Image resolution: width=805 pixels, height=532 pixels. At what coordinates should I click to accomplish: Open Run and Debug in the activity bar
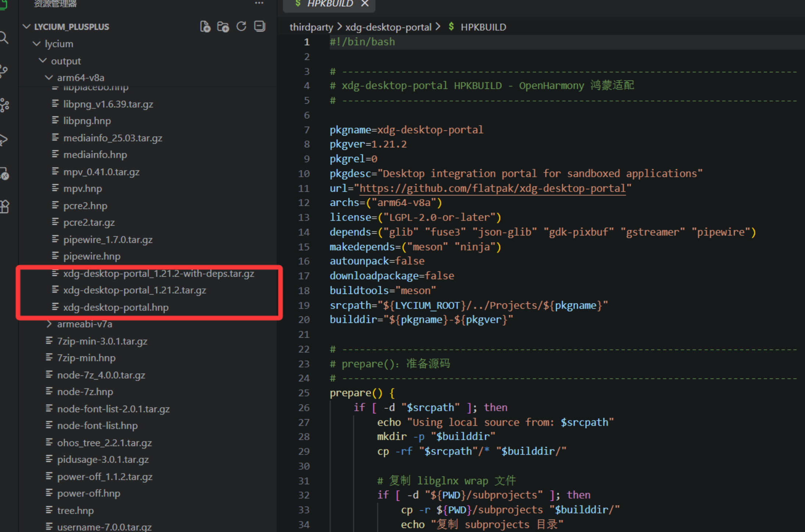click(x=4, y=140)
